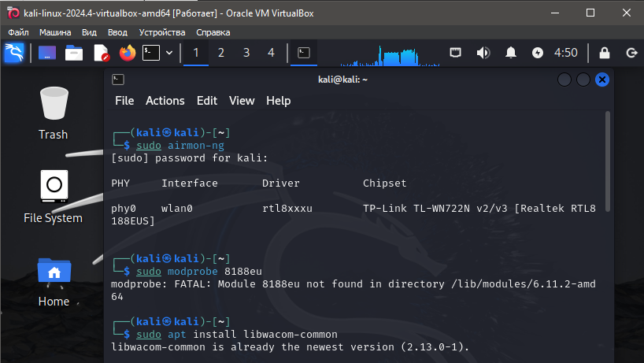The image size is (644, 363).
Task: Open the notifications bell icon
Action: point(510,53)
